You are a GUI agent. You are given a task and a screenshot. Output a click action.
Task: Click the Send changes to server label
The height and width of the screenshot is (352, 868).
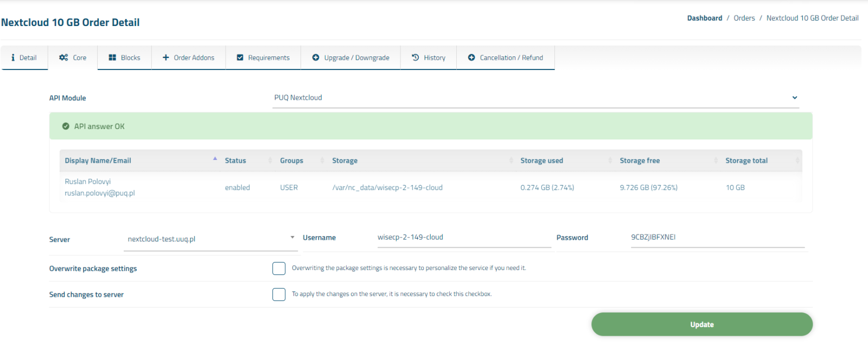pos(86,295)
